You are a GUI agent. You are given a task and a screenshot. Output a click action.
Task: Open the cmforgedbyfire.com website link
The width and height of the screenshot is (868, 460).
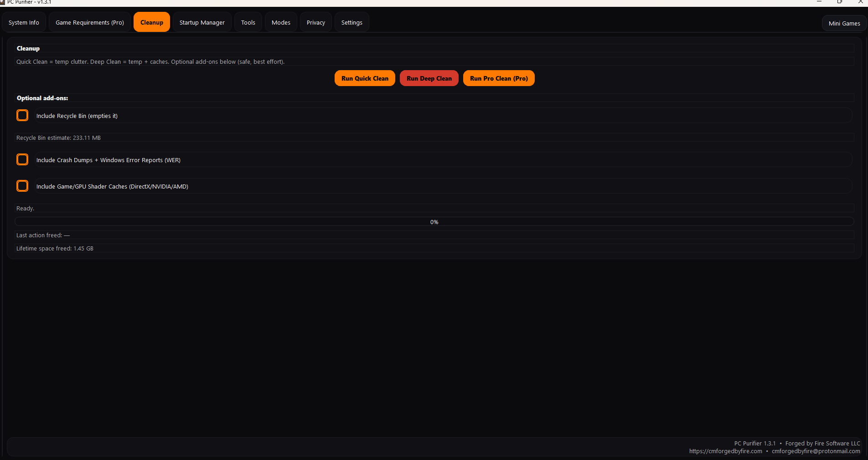(x=725, y=451)
